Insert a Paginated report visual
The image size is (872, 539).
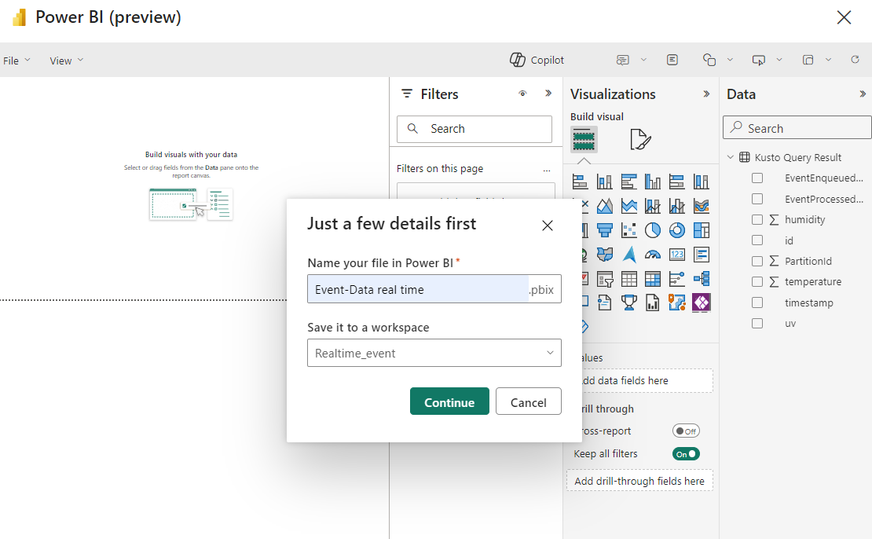coord(653,303)
